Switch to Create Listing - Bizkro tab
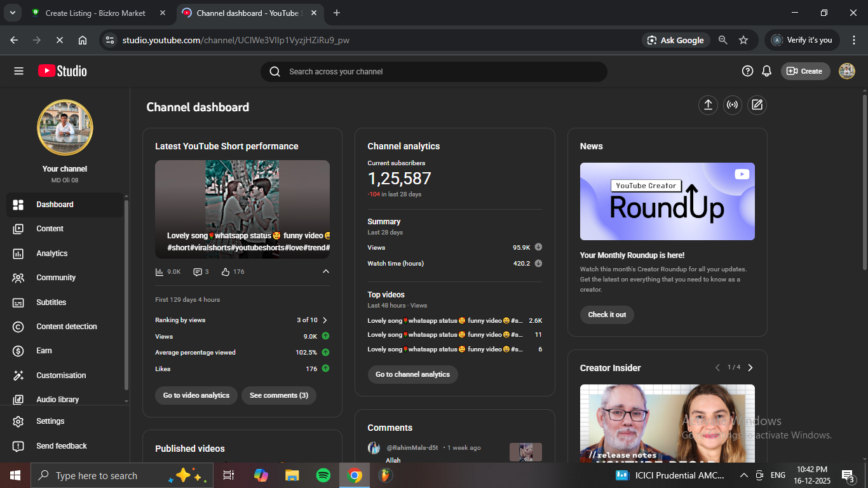868x488 pixels. pyautogui.click(x=95, y=13)
